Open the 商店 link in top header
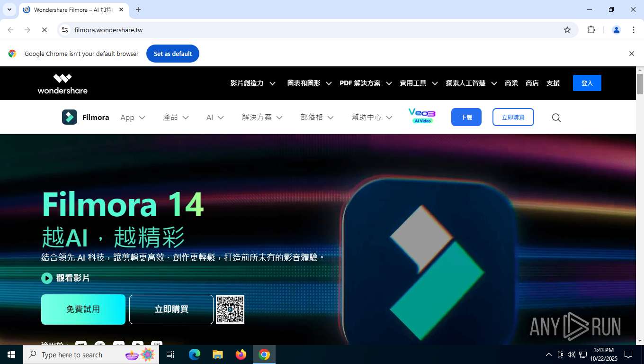Image resolution: width=644 pixels, height=364 pixels. (532, 83)
